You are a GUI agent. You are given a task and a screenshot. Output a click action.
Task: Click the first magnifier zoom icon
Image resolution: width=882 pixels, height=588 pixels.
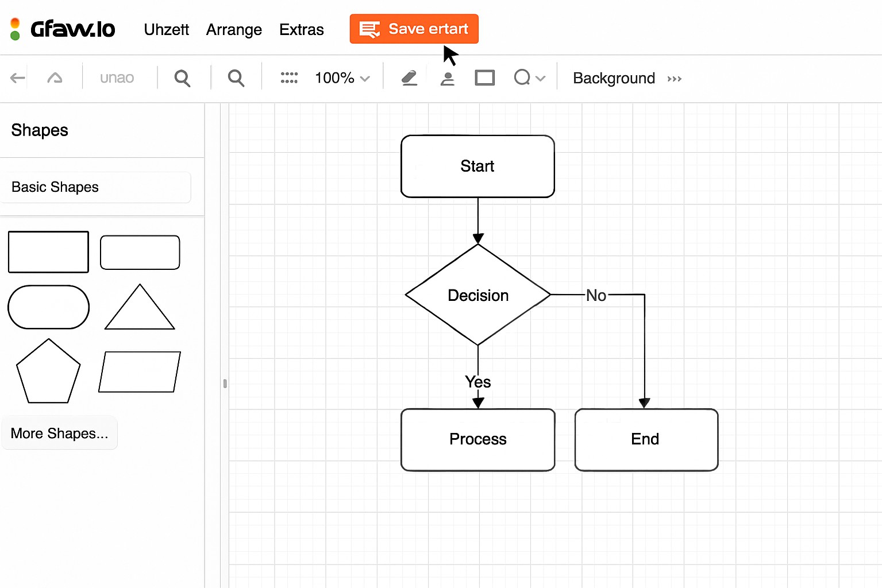[x=182, y=78]
